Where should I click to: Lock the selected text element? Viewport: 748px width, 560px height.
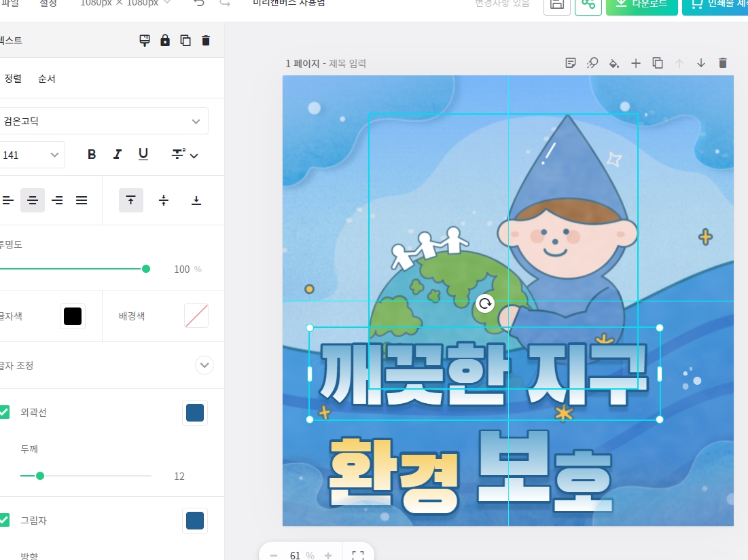164,40
